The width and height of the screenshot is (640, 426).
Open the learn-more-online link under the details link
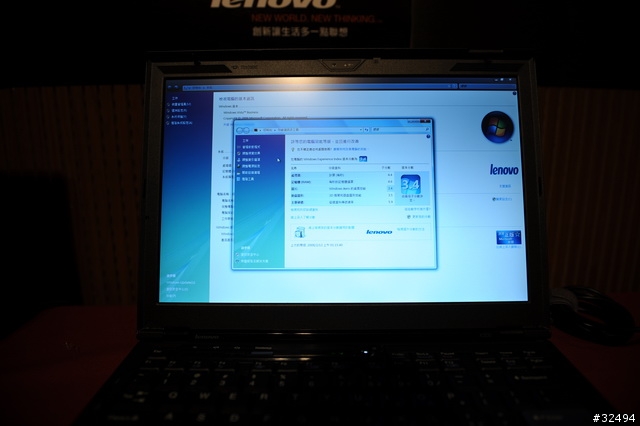click(303, 217)
